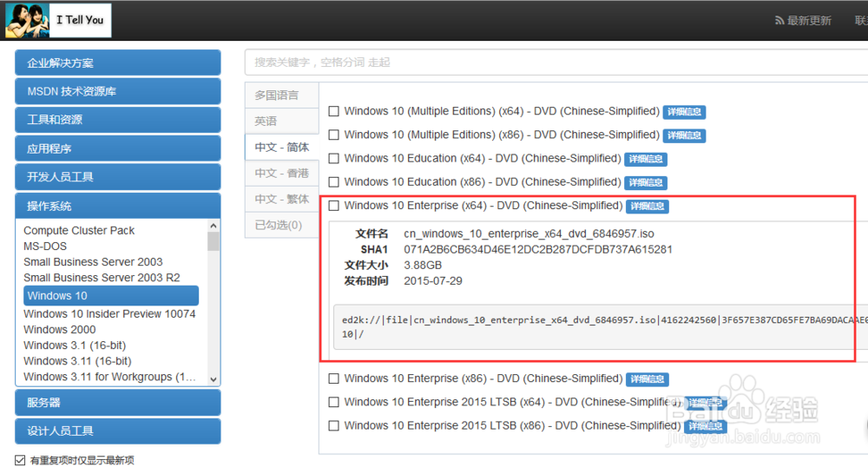Viewport: 868px width, 467px height.
Task: Open the 最新更新 RSS feed link
Action: (x=803, y=21)
